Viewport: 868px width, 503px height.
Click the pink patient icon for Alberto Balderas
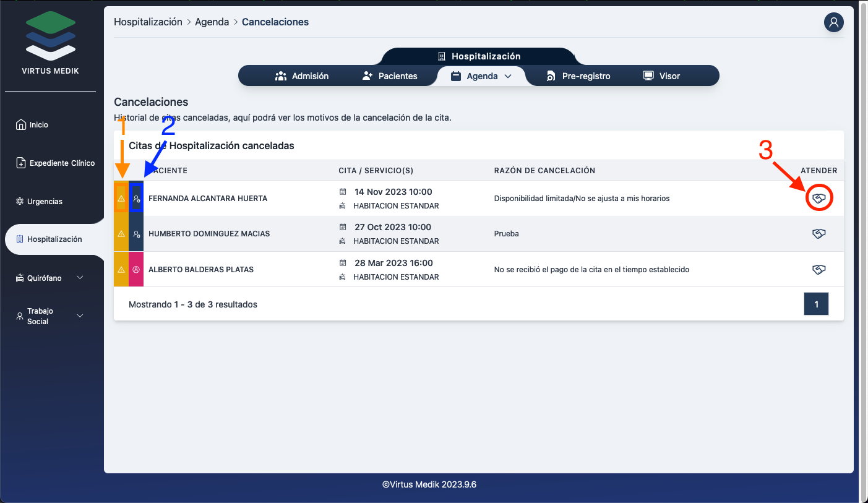136,270
